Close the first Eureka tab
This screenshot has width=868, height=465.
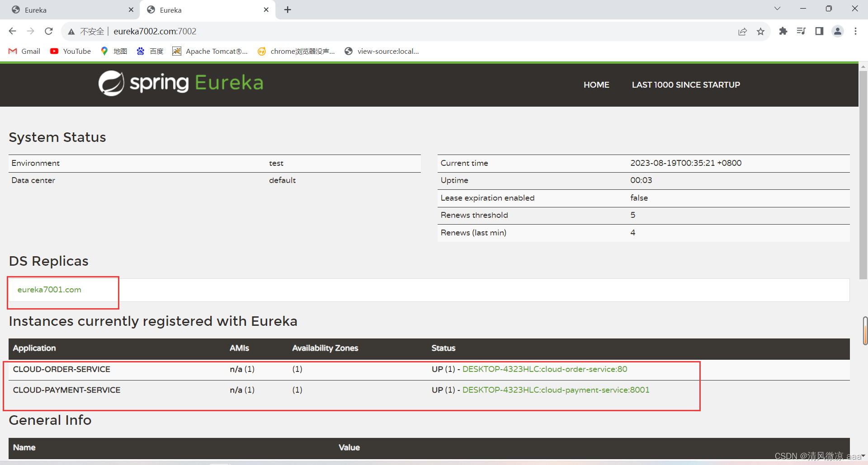click(x=131, y=9)
